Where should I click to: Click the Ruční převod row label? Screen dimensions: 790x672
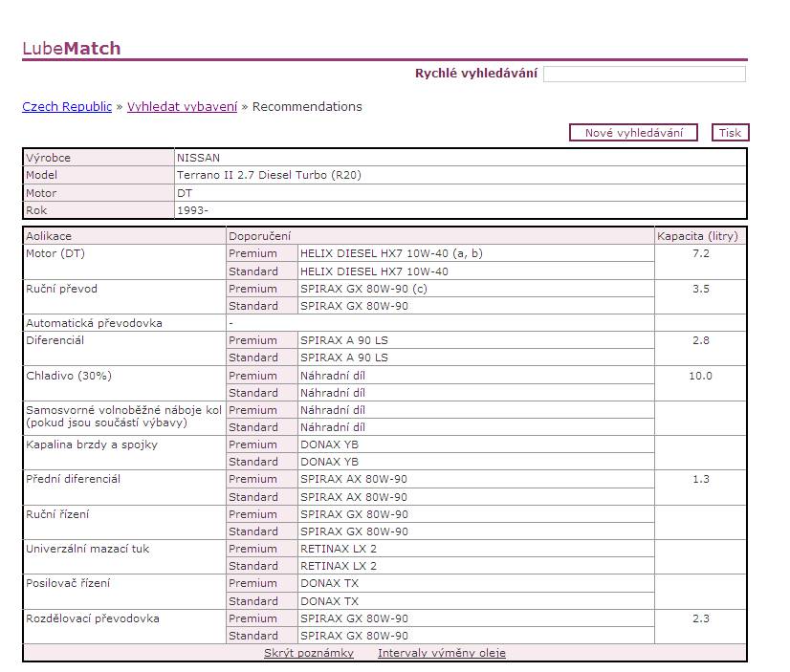(61, 289)
